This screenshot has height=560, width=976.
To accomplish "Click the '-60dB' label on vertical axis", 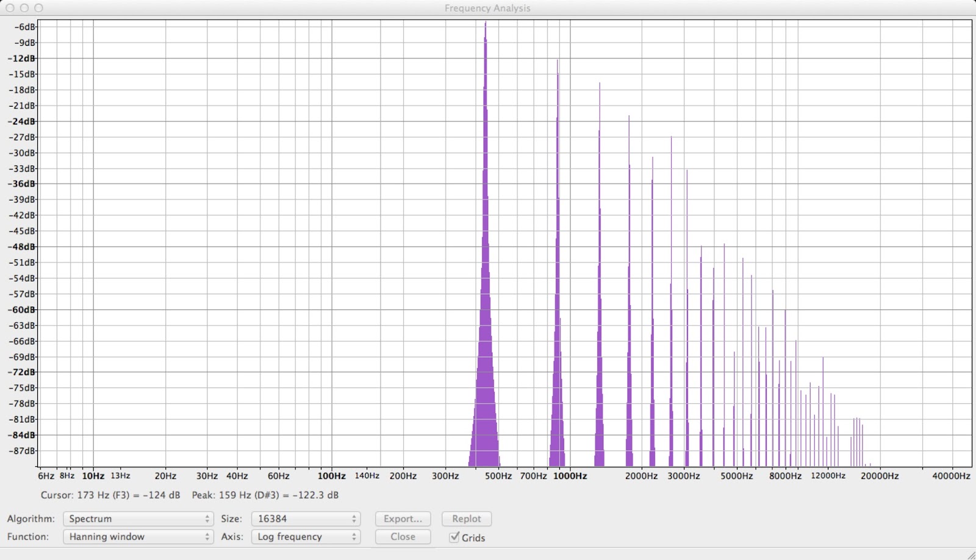I will (21, 309).
